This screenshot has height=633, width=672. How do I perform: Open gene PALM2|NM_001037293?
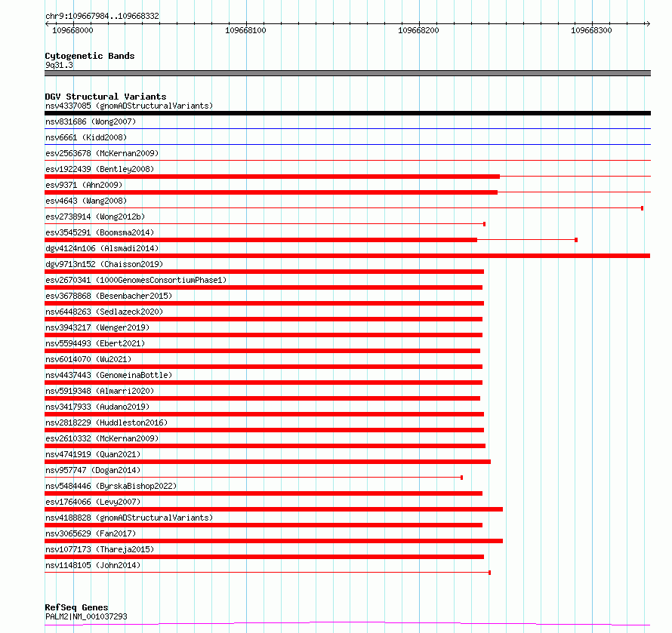86,616
